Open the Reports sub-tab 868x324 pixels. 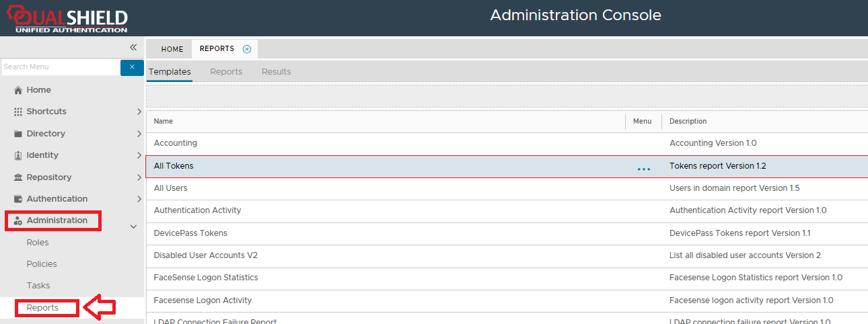pyautogui.click(x=226, y=72)
